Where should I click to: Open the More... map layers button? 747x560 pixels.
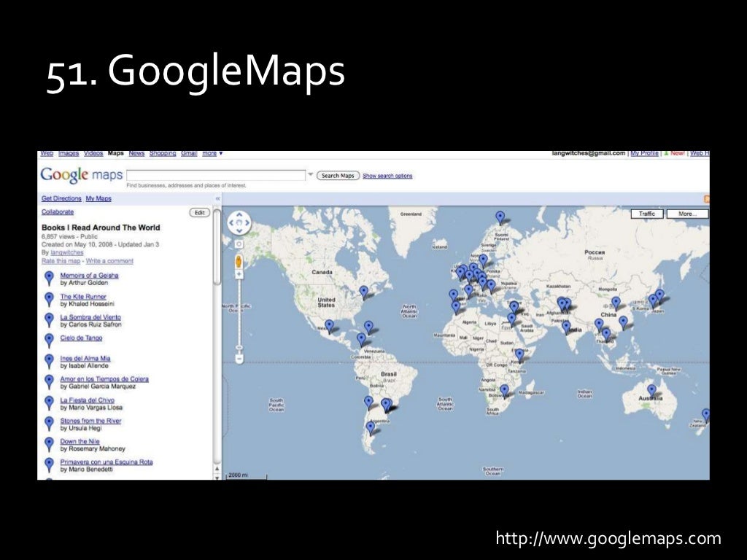[687, 214]
